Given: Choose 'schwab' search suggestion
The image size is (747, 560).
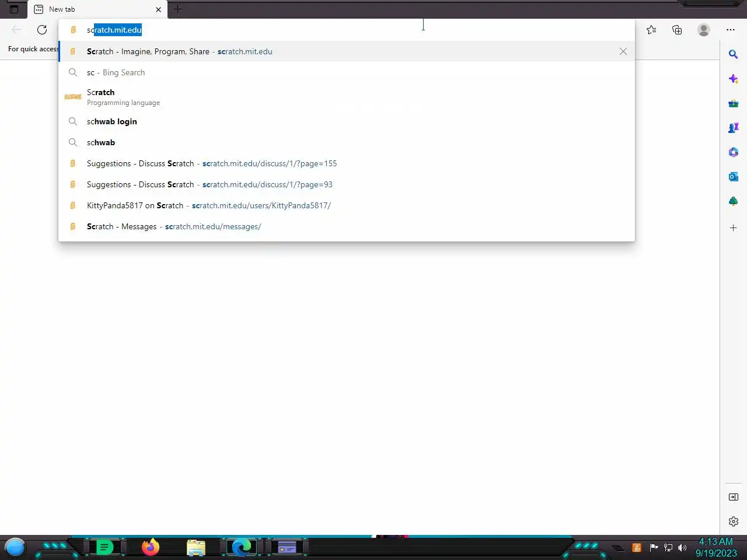Looking at the screenshot, I should point(347,142).
